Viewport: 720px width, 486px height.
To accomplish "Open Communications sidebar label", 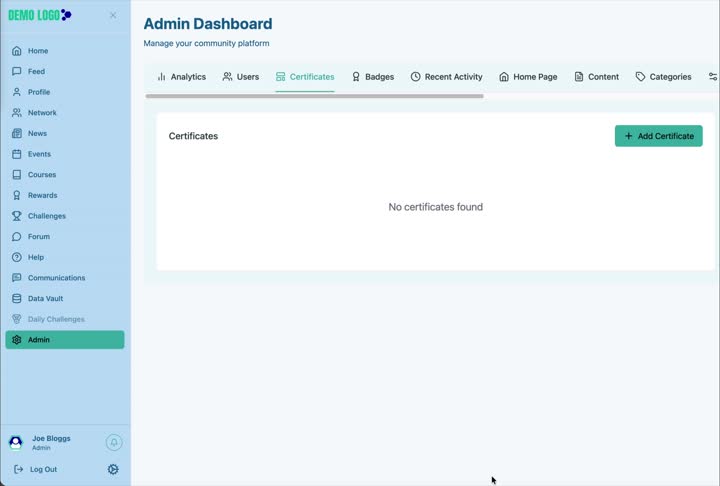I will [x=56, y=278].
